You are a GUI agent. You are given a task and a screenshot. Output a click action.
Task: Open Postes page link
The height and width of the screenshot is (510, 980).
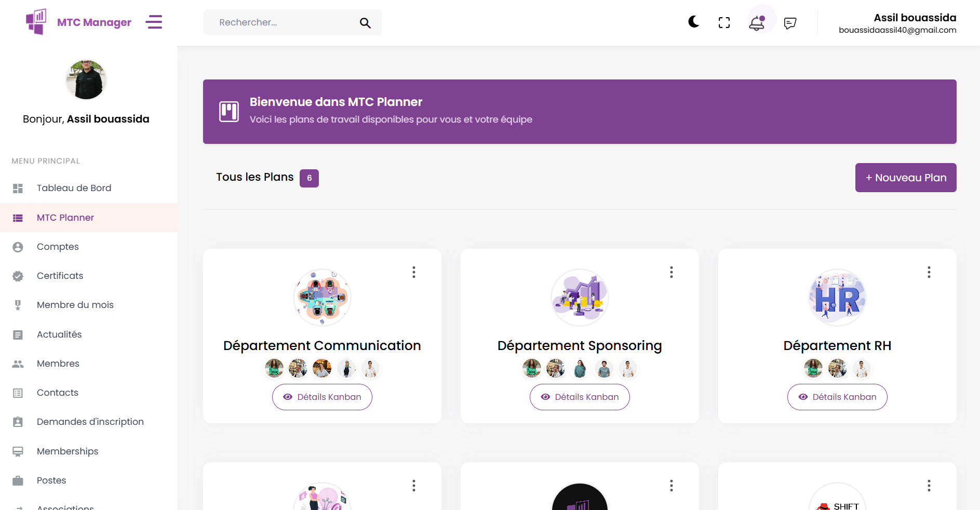coord(88,480)
